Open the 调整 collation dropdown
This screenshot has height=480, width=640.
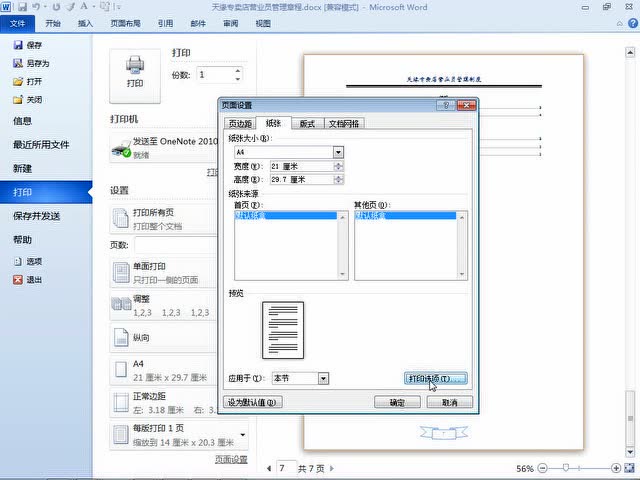[164, 305]
